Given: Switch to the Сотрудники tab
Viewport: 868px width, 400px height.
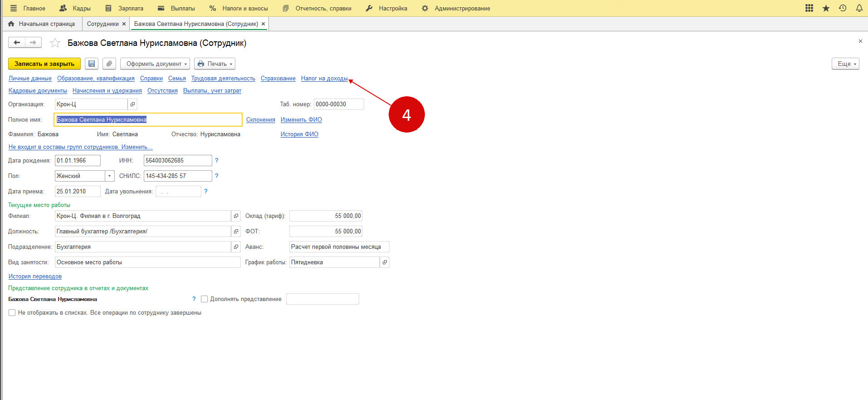Looking at the screenshot, I should pyautogui.click(x=102, y=24).
